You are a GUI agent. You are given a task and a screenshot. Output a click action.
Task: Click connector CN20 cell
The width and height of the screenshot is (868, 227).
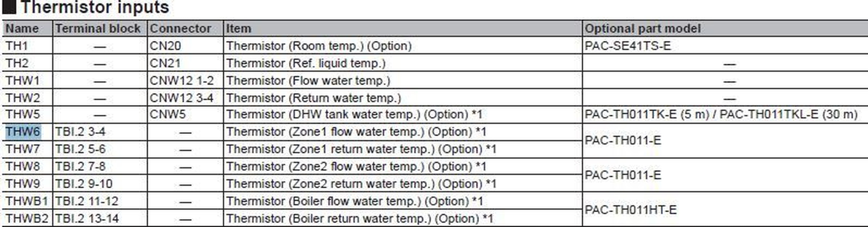tap(165, 46)
